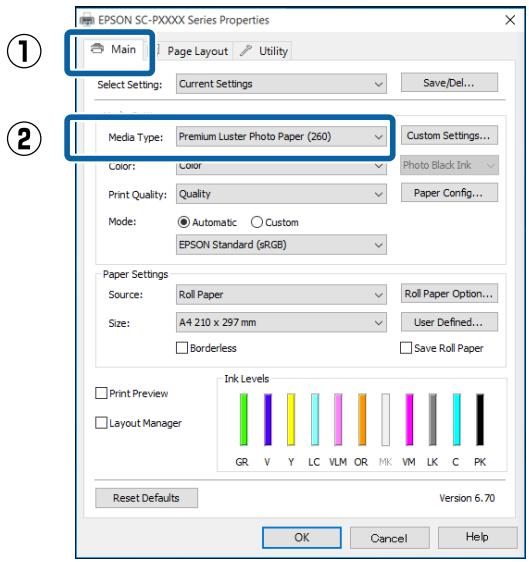This screenshot has height=562, width=529.
Task: Open the Utility tab
Action: point(263,51)
